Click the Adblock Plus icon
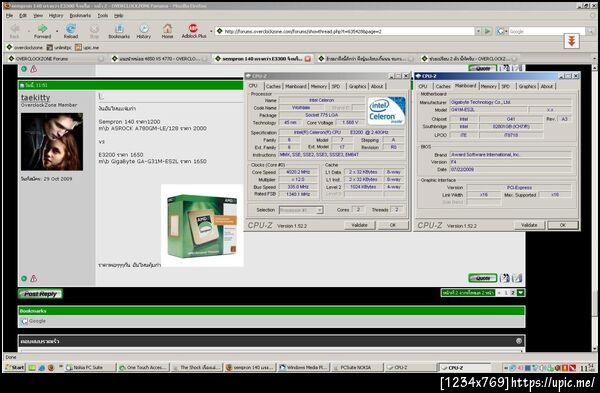Image resolution: width=600 pixels, height=393 pixels. coord(194,31)
